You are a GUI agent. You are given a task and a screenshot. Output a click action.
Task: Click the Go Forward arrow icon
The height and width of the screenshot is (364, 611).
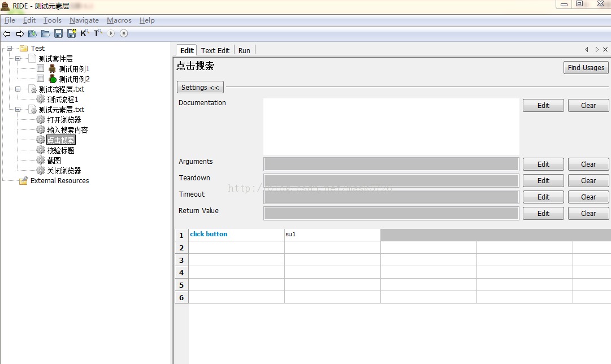click(x=20, y=34)
